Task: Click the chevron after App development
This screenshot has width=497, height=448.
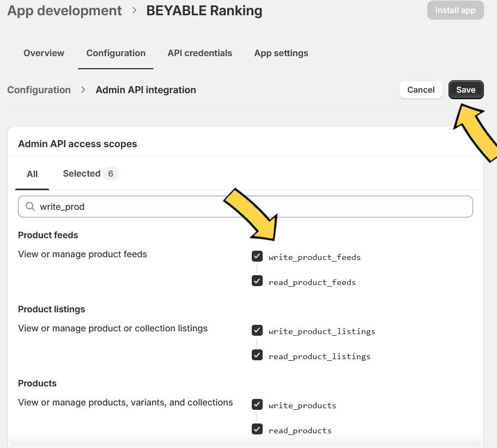Action: [135, 10]
